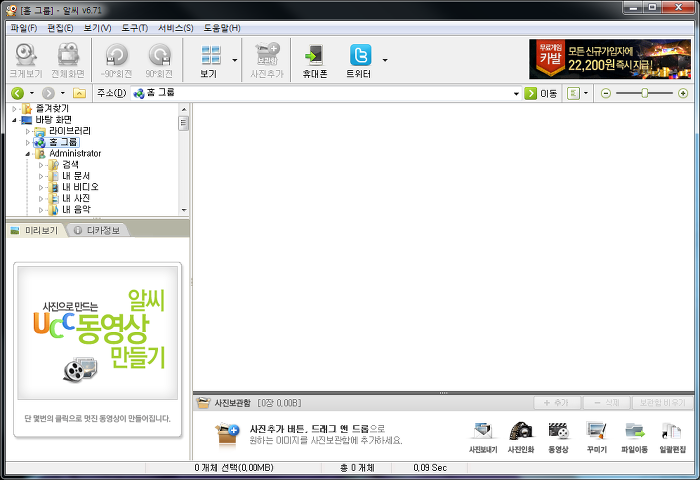Click the 주소 address field
The height and width of the screenshot is (480, 700).
(321, 93)
